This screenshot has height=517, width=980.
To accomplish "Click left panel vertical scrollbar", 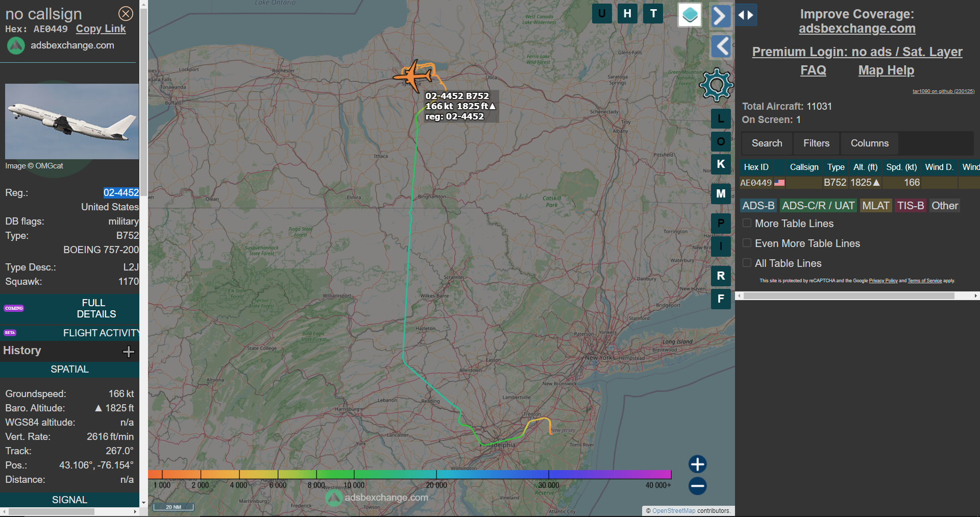I will (x=143, y=102).
